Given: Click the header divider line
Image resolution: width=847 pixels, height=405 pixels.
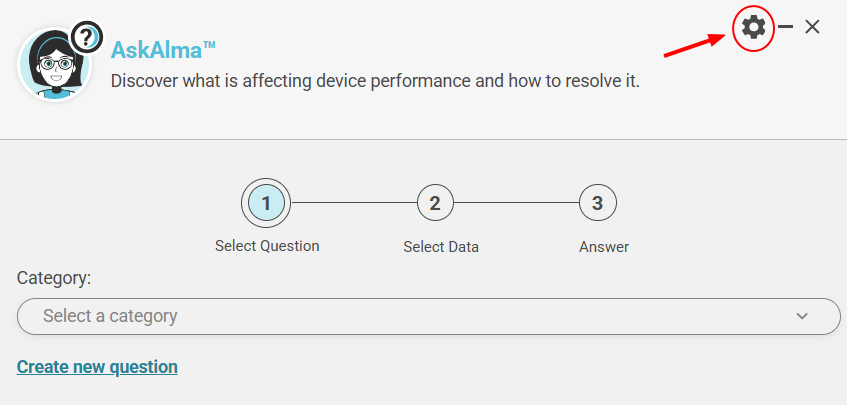Looking at the screenshot, I should pyautogui.click(x=423, y=139).
